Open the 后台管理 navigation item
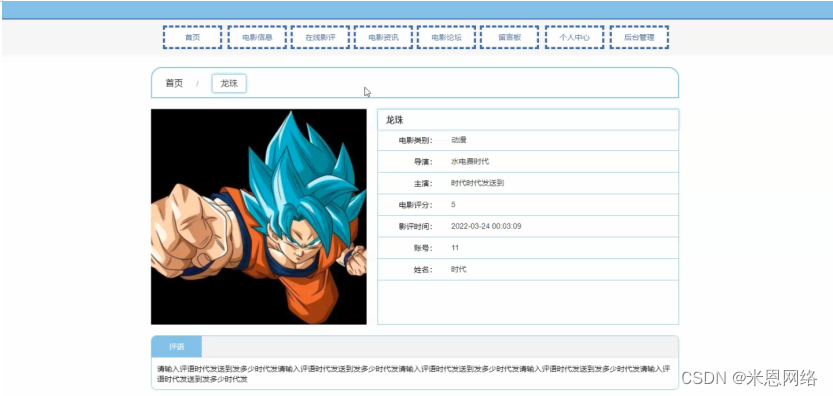The width and height of the screenshot is (833, 396). 639,37
